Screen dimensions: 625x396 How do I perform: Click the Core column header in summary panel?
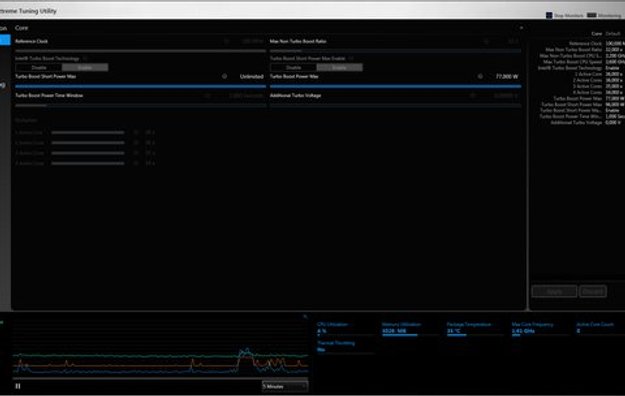tap(597, 34)
